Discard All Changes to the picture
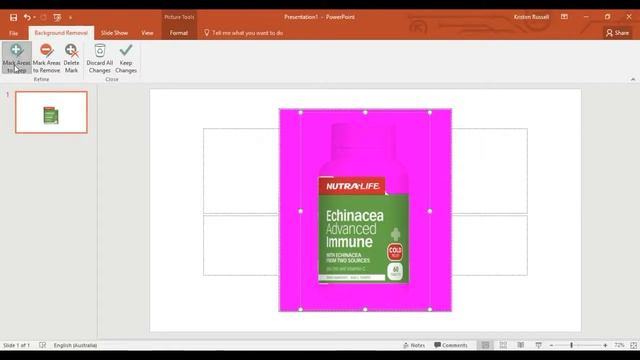The image size is (640, 360). coord(100,58)
